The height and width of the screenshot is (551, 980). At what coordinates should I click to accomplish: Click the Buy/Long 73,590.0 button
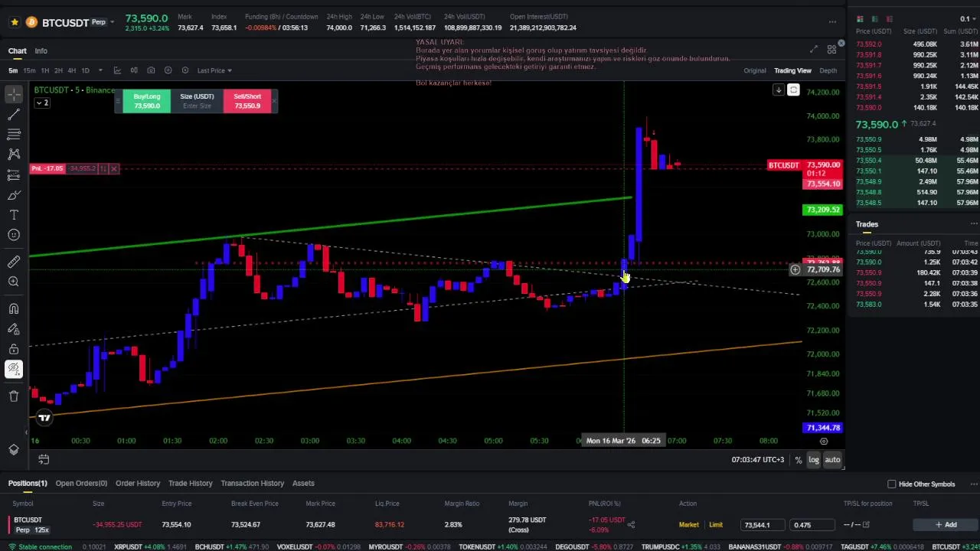click(147, 101)
